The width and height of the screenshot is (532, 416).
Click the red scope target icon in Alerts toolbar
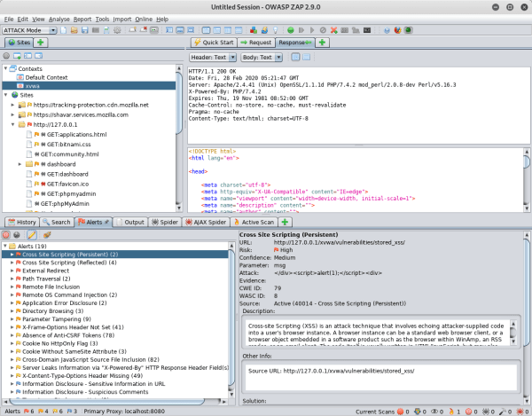[x=6, y=234]
